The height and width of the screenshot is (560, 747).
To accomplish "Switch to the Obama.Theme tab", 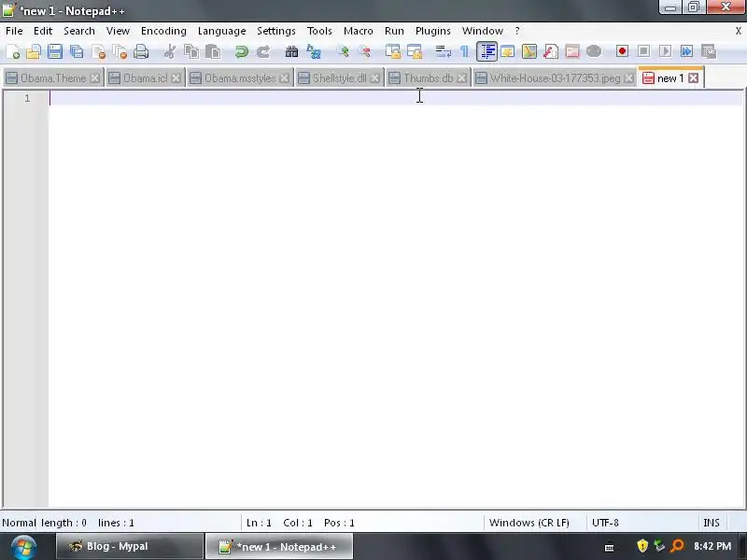I will [53, 78].
